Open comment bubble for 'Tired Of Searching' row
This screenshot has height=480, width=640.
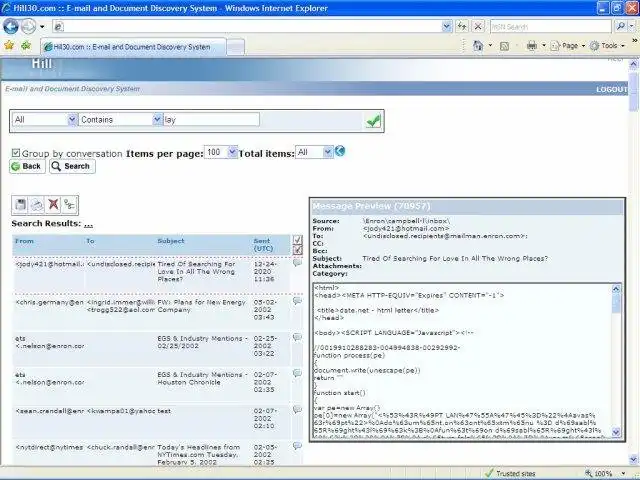(297, 263)
